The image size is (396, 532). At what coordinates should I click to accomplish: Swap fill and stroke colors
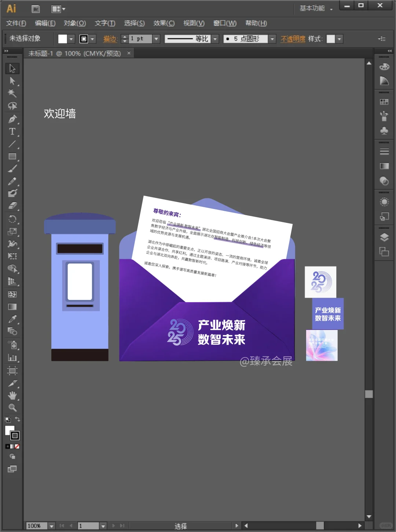pos(17,419)
